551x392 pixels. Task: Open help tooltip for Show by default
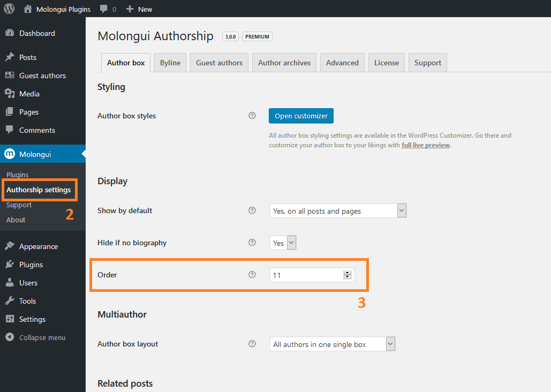[x=252, y=210]
